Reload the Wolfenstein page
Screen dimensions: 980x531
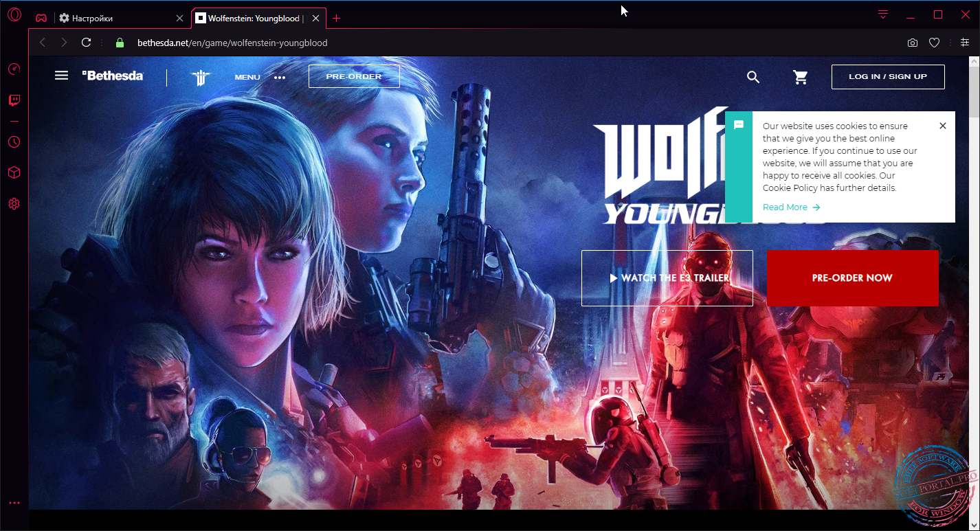[x=86, y=43]
